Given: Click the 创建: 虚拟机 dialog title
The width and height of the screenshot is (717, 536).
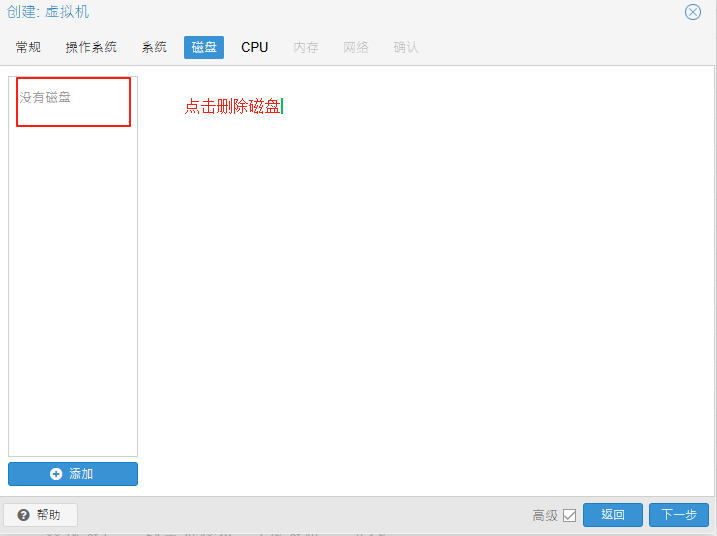Looking at the screenshot, I should [48, 12].
